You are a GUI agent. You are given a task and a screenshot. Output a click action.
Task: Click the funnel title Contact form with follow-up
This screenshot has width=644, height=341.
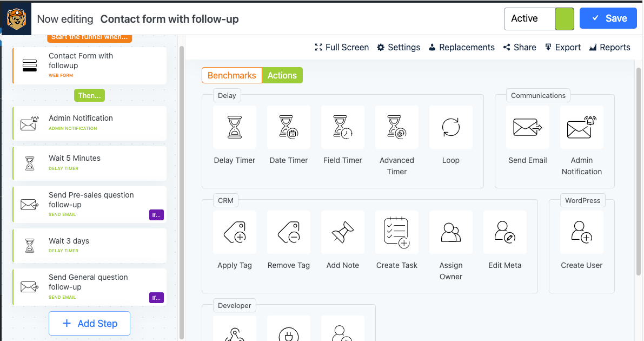click(x=170, y=19)
